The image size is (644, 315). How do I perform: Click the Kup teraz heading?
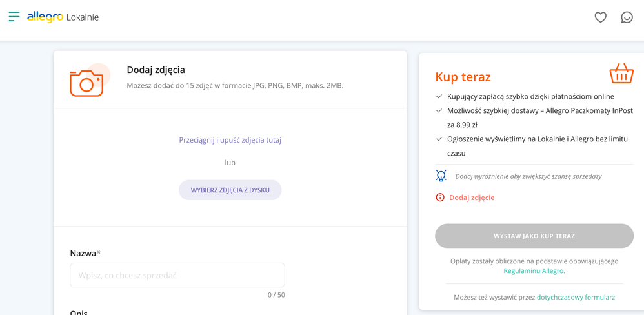click(463, 77)
